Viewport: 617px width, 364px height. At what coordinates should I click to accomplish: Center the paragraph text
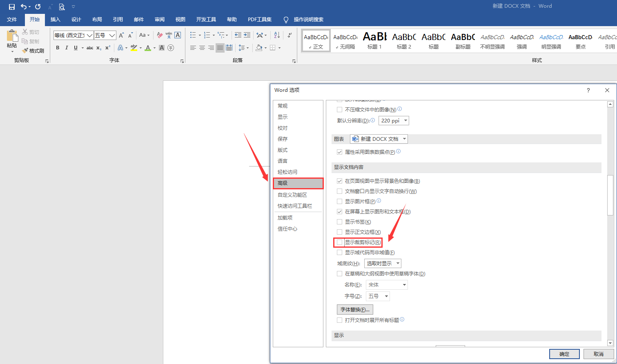(202, 48)
